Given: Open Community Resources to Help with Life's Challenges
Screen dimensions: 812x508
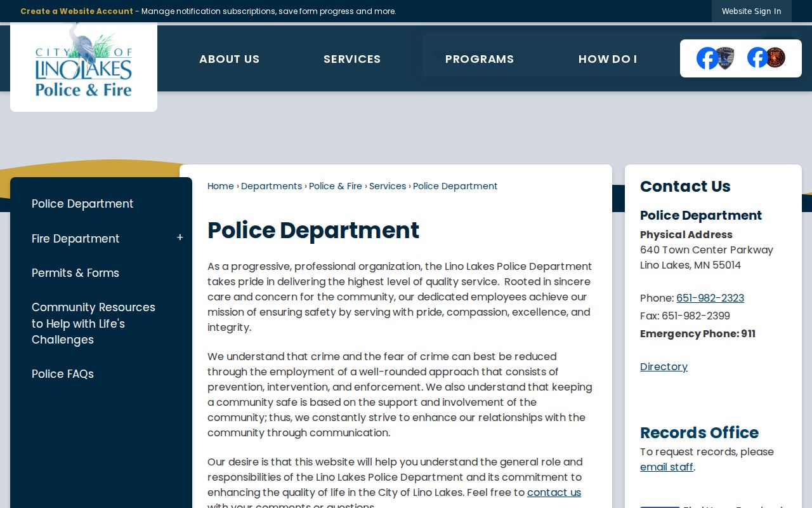Looking at the screenshot, I should point(94,323).
